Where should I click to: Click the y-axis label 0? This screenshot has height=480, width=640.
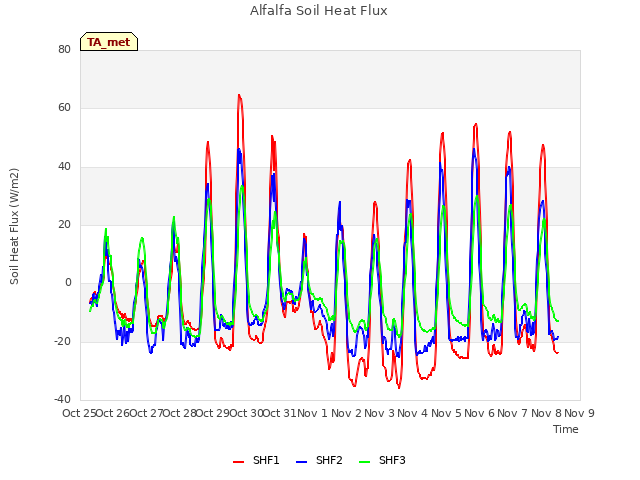coord(68,282)
